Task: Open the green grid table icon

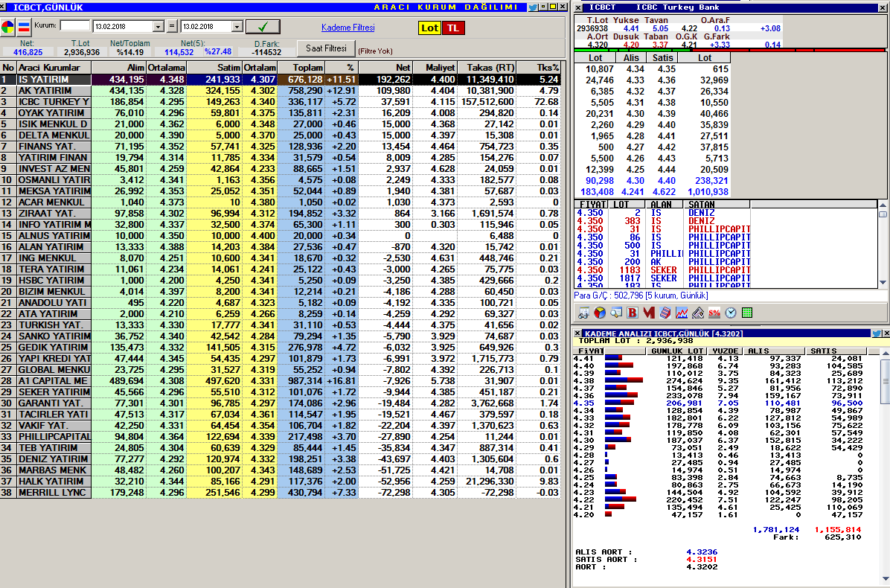Action: [747, 313]
